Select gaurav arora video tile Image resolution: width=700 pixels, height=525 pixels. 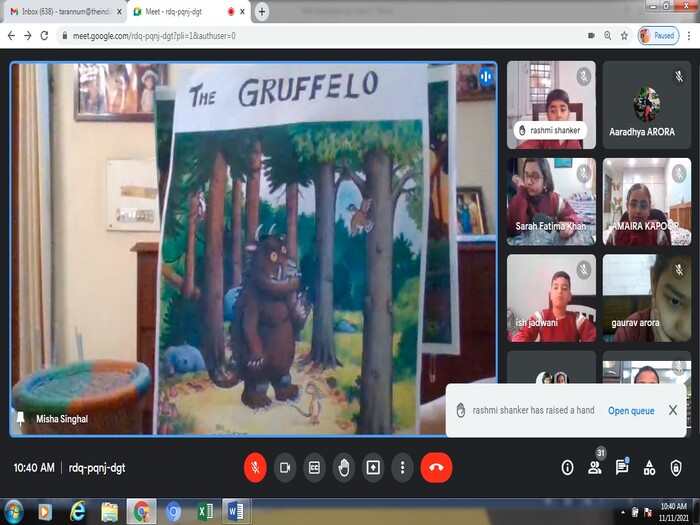pos(647,298)
